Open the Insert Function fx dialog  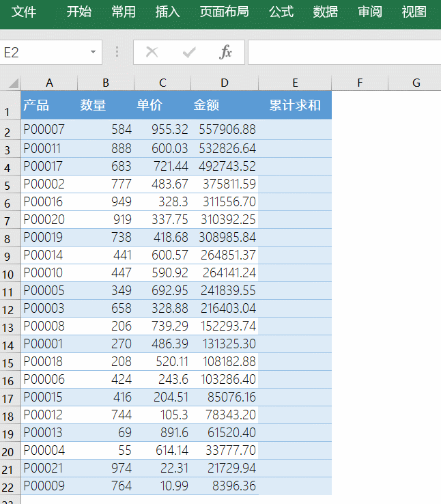pyautogui.click(x=225, y=52)
